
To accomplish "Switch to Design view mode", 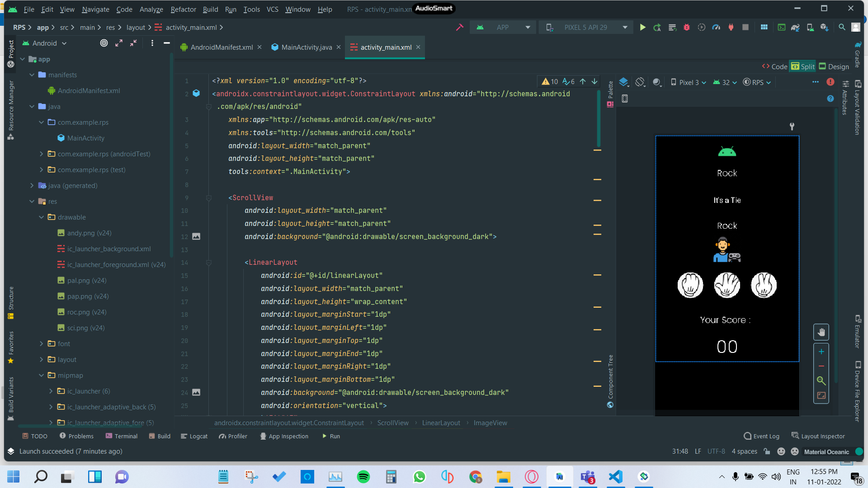I will (834, 66).
